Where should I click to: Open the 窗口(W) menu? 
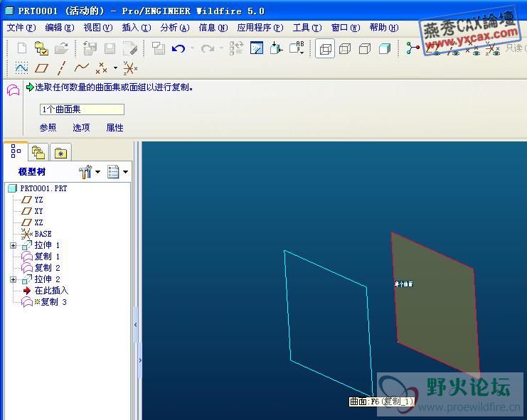click(346, 28)
